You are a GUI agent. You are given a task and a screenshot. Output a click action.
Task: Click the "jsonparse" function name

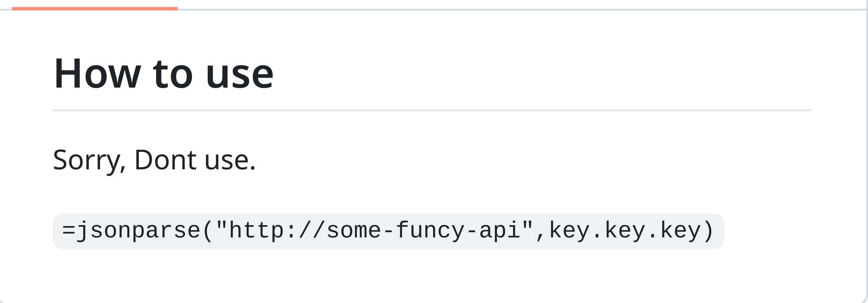click(x=138, y=231)
